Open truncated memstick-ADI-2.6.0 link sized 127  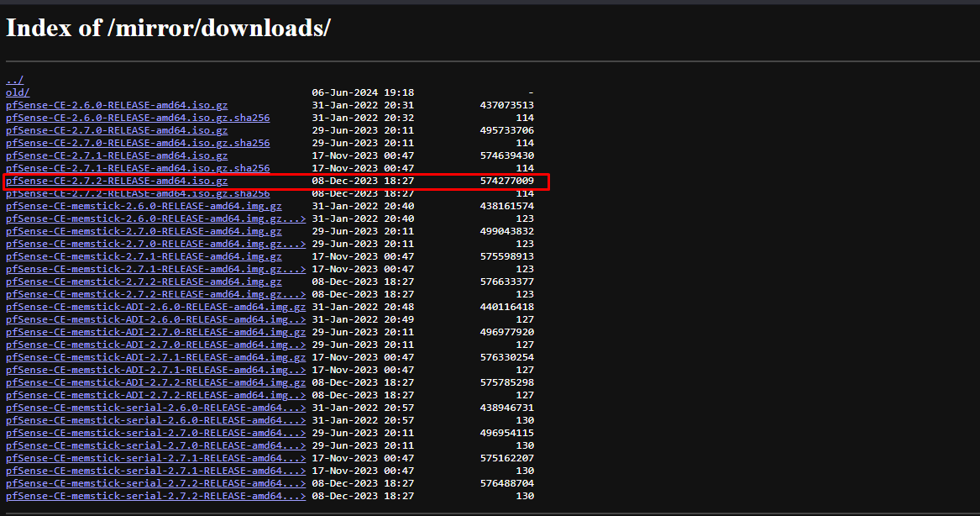click(x=155, y=319)
